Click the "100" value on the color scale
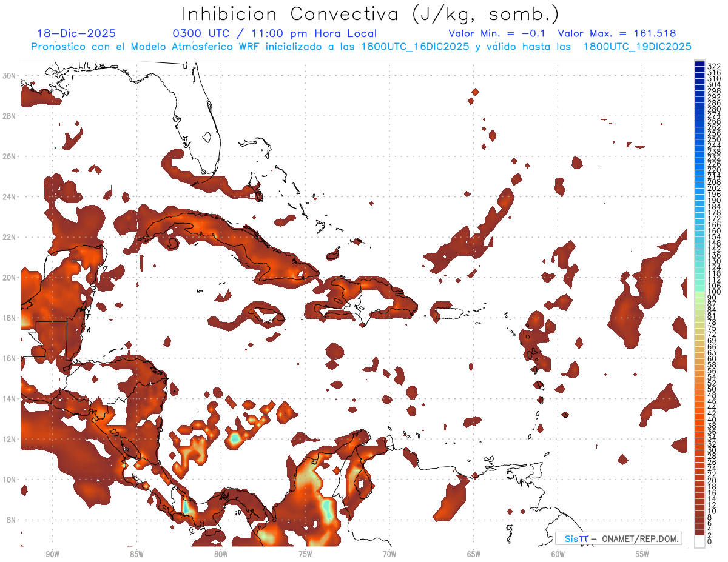 pyautogui.click(x=714, y=292)
